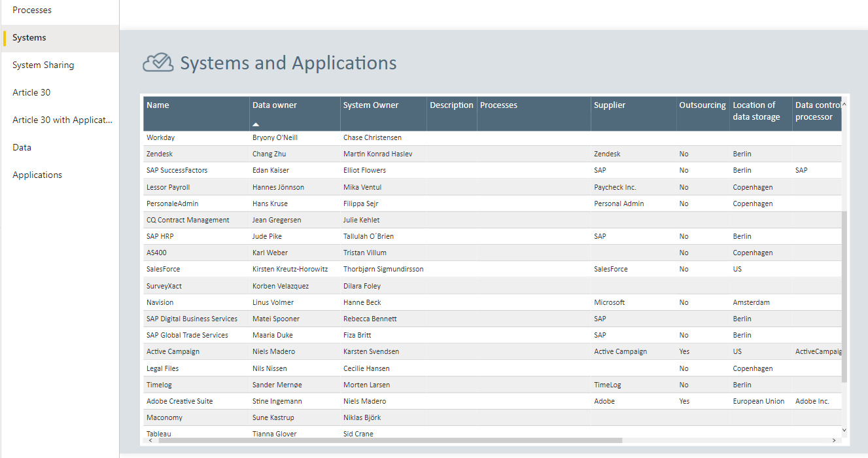The image size is (868, 458).
Task: Sort the table by the Name column
Action: click(158, 105)
